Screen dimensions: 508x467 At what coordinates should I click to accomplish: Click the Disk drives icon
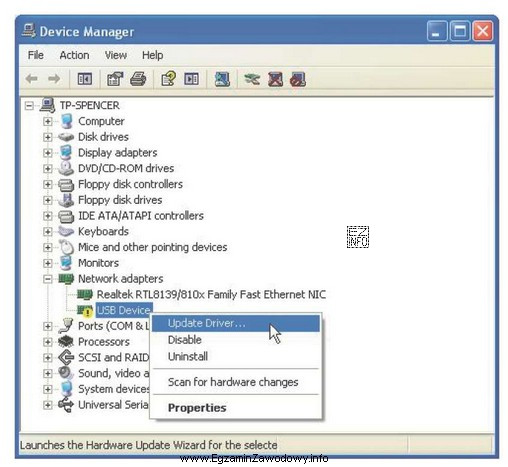click(66, 137)
